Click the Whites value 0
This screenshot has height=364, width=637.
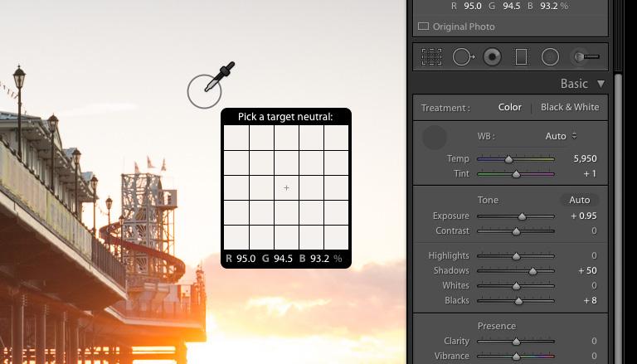click(594, 285)
